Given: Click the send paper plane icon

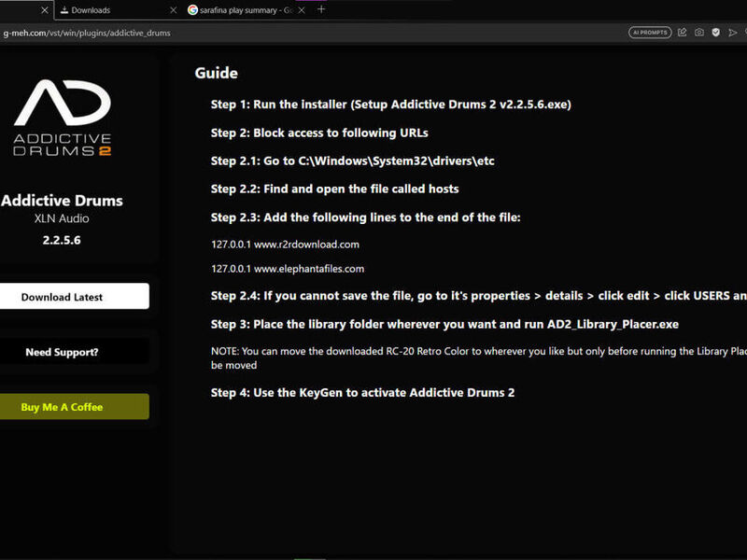Looking at the screenshot, I should (x=733, y=32).
